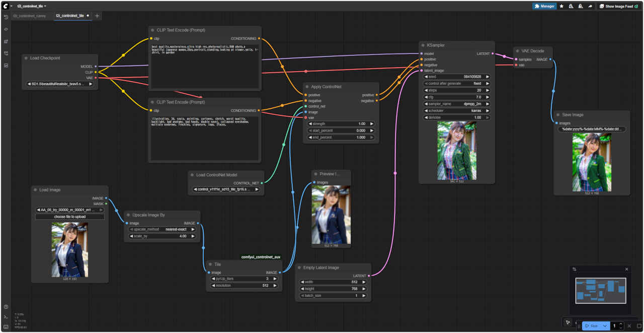Viewport: 644px width, 333px height.
Task: Click the star favorites icon in top bar
Action: [561, 6]
